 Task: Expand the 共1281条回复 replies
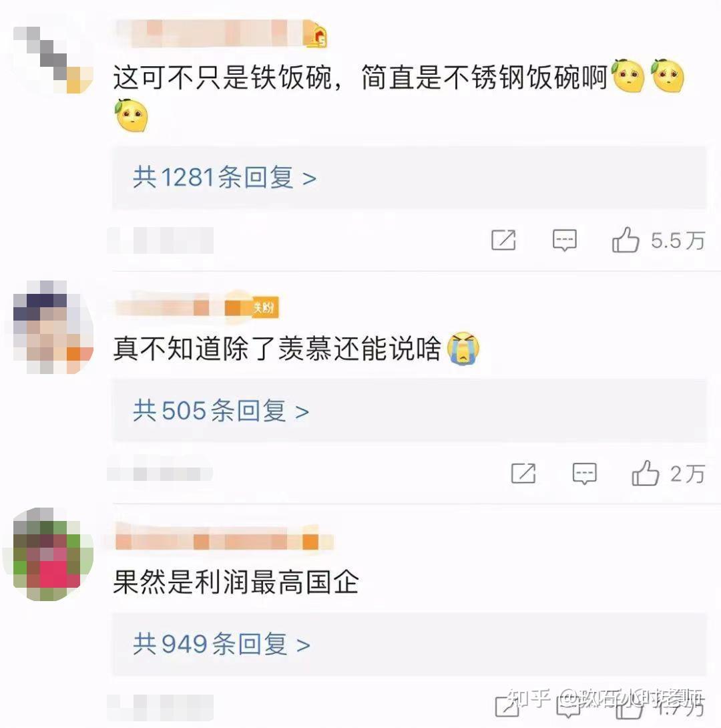[x=224, y=178]
